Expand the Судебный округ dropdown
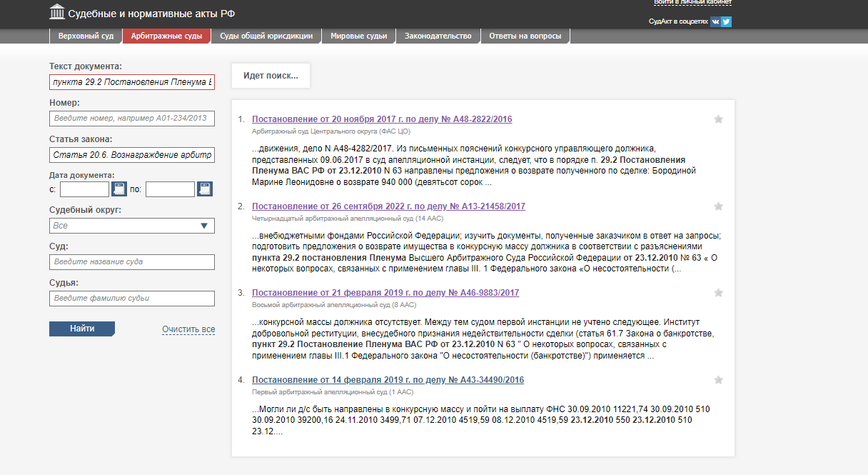868x475 pixels. (x=132, y=226)
